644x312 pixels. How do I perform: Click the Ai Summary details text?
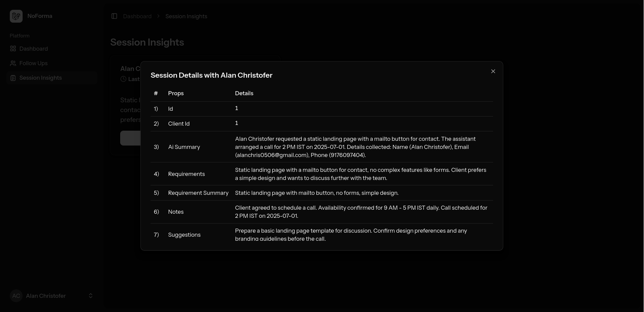click(x=355, y=147)
